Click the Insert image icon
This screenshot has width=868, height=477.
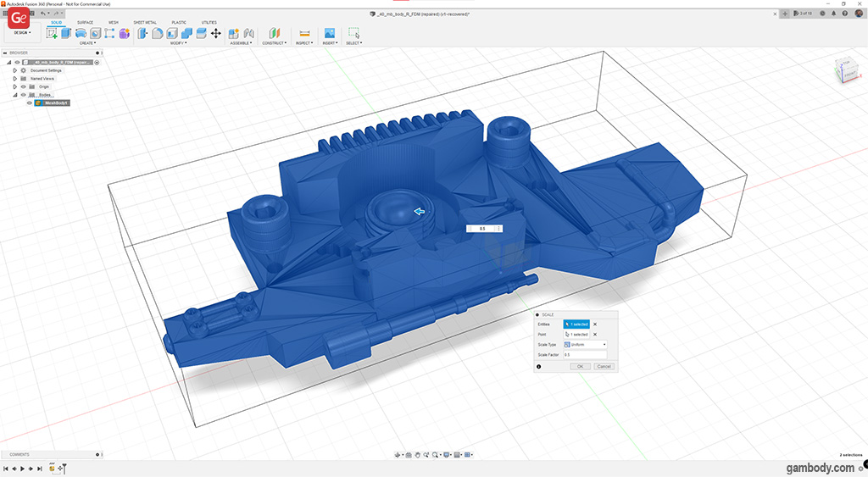tap(329, 33)
